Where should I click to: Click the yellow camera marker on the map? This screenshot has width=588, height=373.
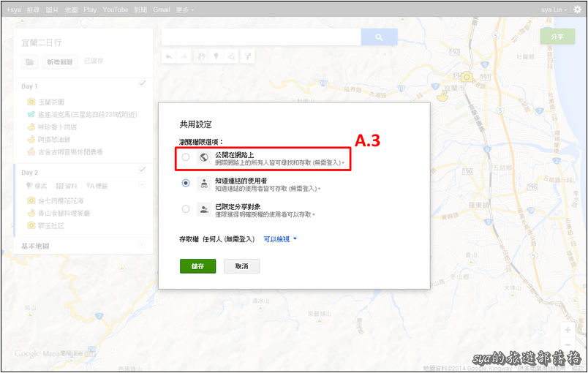click(x=467, y=78)
